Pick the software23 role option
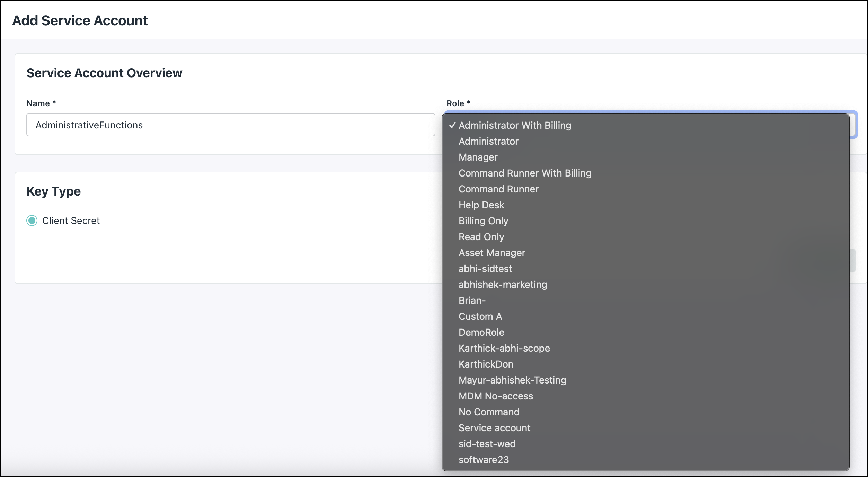Screen dimensions: 868x477 coord(484,460)
